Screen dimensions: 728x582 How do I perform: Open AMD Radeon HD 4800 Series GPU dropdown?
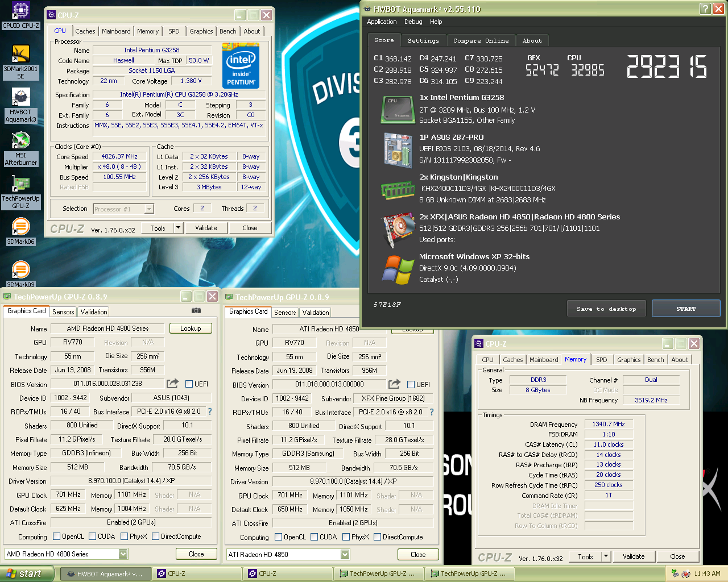point(123,554)
